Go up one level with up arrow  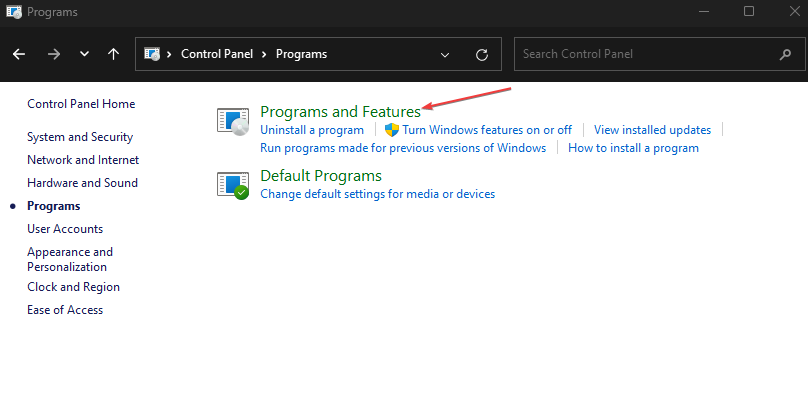point(113,54)
